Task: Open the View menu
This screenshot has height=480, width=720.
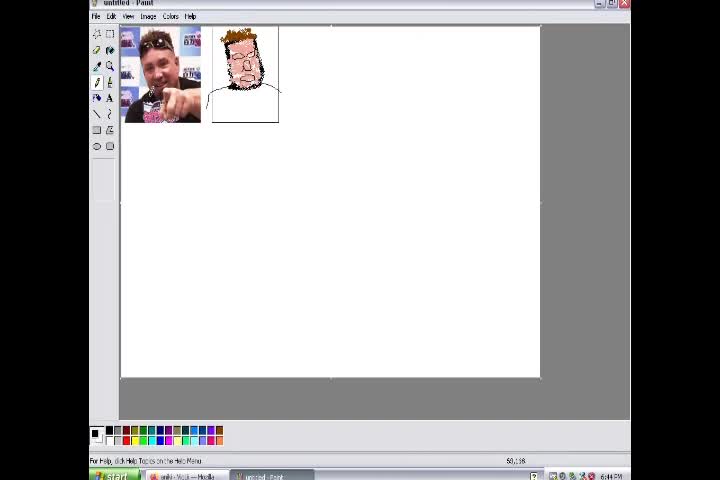Action: tap(128, 17)
